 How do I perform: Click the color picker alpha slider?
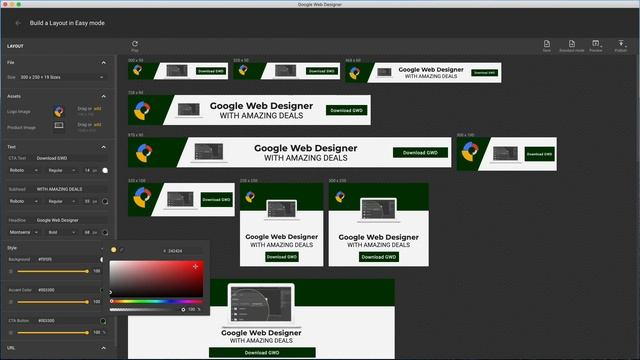(147, 309)
